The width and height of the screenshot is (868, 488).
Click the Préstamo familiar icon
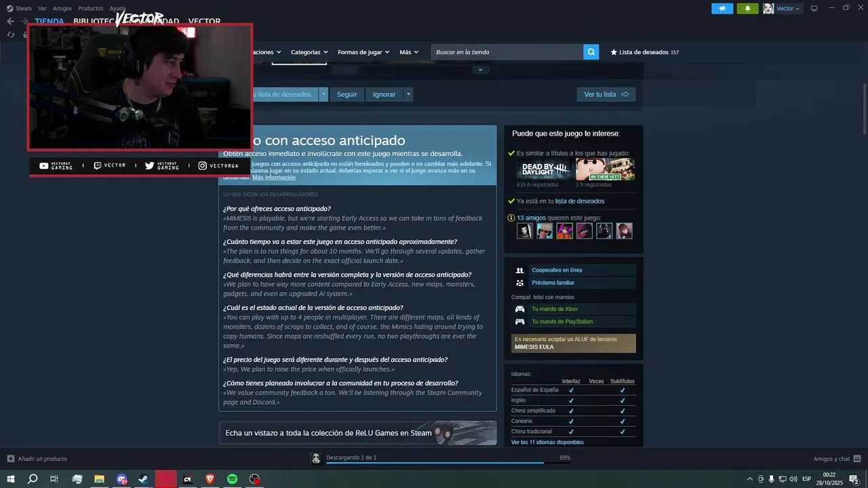point(520,283)
